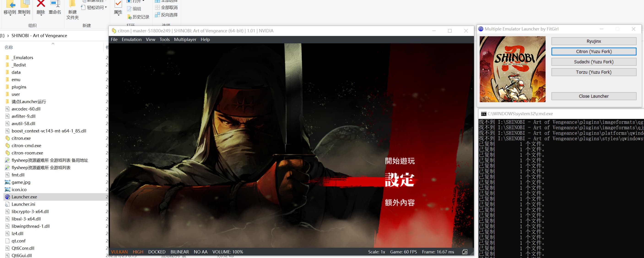The height and width of the screenshot is (258, 644).
Task: Open the easy access (轻松访问) dropdown
Action: click(x=106, y=8)
